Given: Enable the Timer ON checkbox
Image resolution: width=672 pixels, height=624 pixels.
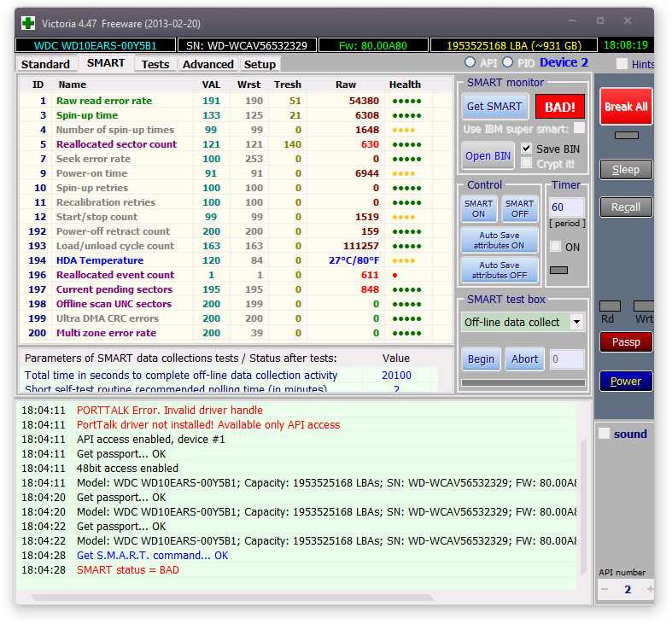Looking at the screenshot, I should pyautogui.click(x=555, y=247).
